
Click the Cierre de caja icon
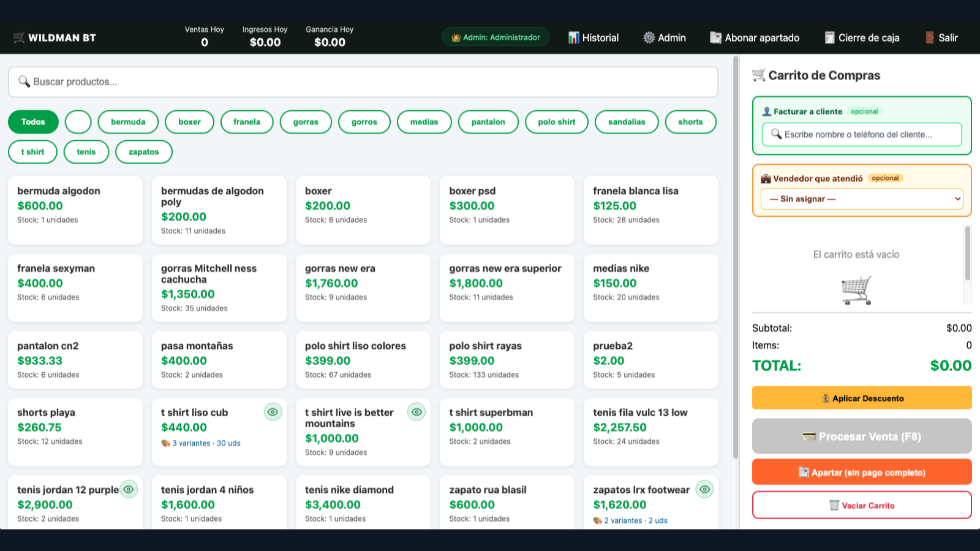(x=829, y=38)
